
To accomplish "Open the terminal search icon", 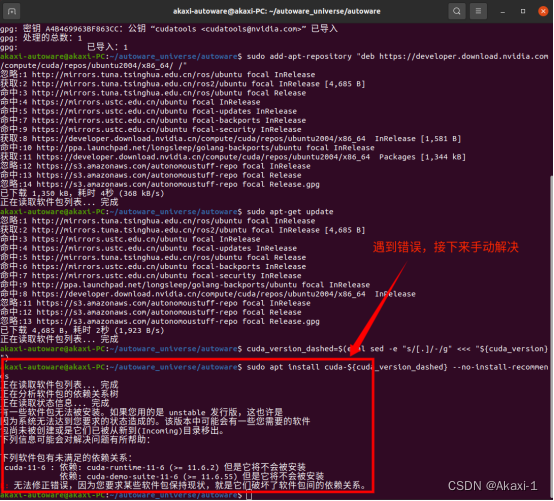I will click(x=456, y=11).
